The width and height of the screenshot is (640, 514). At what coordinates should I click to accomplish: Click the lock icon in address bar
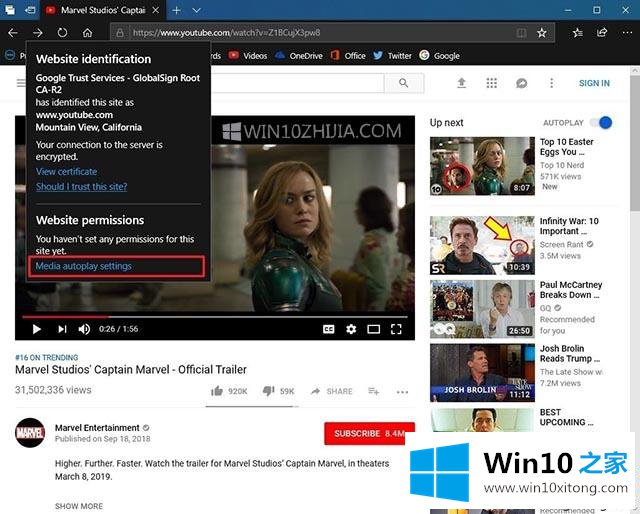(x=120, y=33)
